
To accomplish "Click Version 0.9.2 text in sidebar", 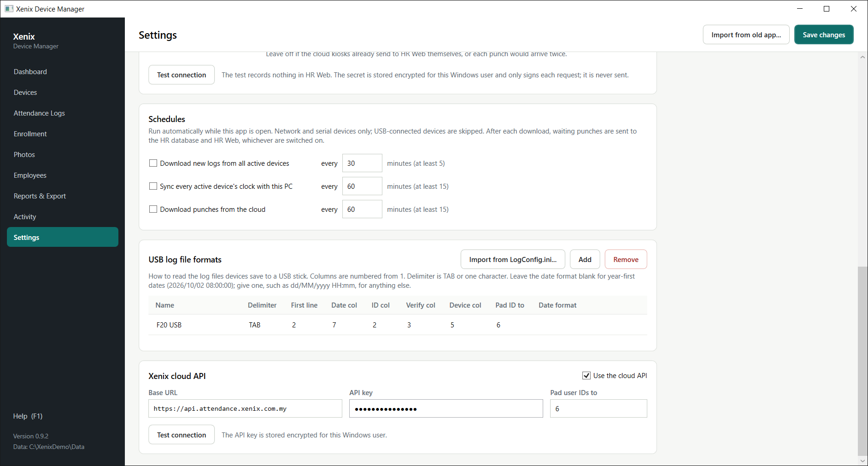I will pos(31,436).
